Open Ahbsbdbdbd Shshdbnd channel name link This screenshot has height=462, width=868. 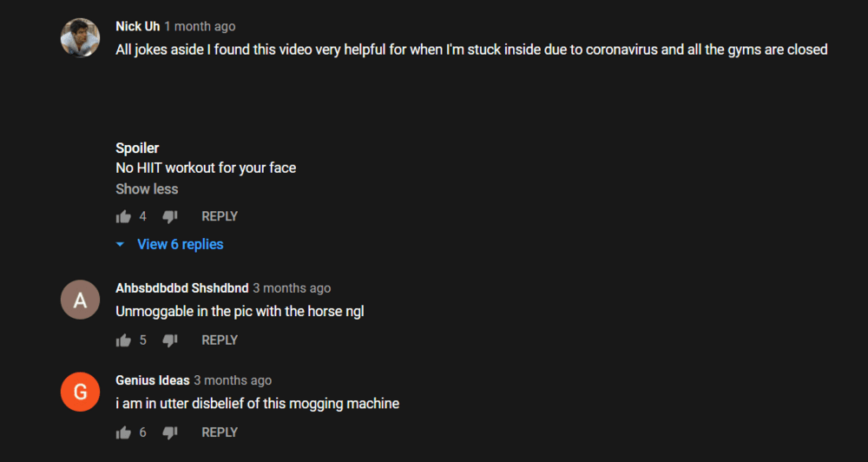tap(182, 288)
